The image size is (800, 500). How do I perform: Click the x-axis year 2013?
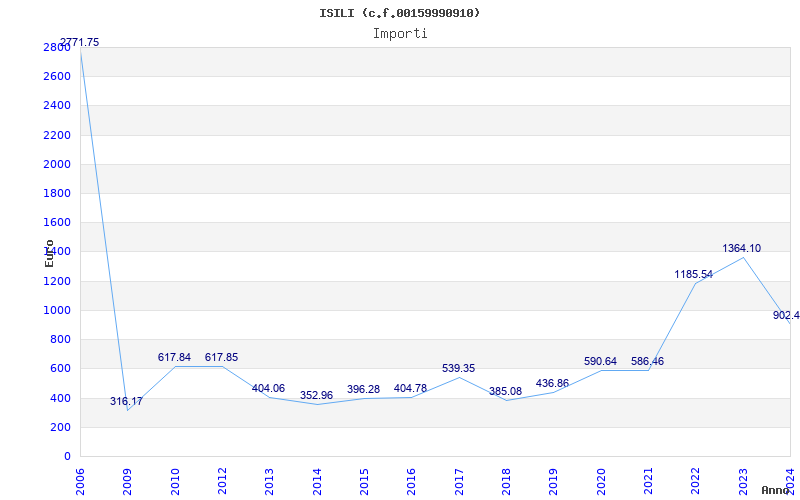(x=269, y=481)
